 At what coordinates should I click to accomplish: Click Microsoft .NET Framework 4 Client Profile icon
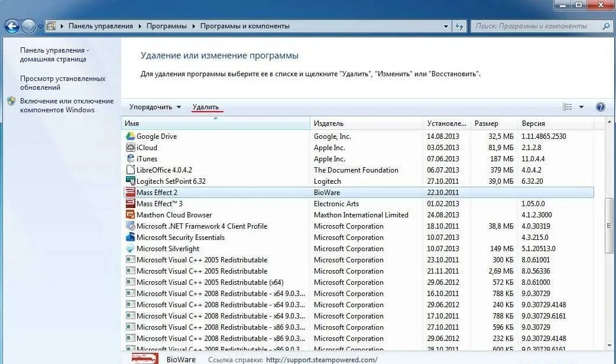pyautogui.click(x=131, y=226)
